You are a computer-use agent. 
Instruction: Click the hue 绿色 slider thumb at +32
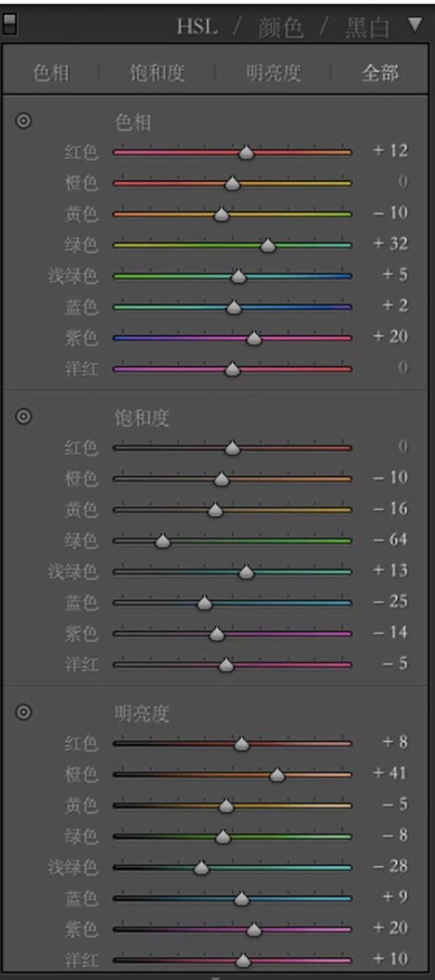(267, 245)
